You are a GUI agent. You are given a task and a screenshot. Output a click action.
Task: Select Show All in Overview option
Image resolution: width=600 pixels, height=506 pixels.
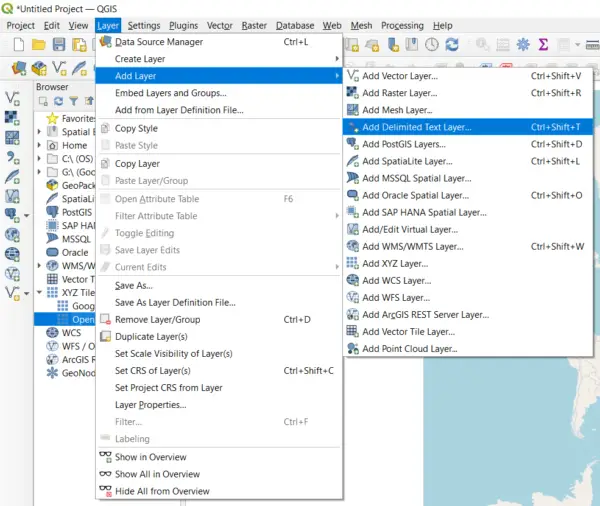pos(157,474)
